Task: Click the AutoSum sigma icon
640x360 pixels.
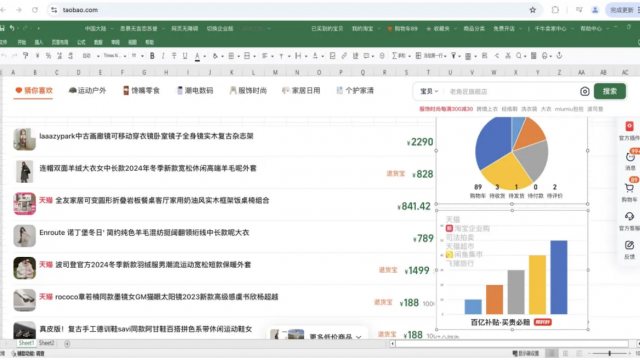Action: tap(394, 56)
